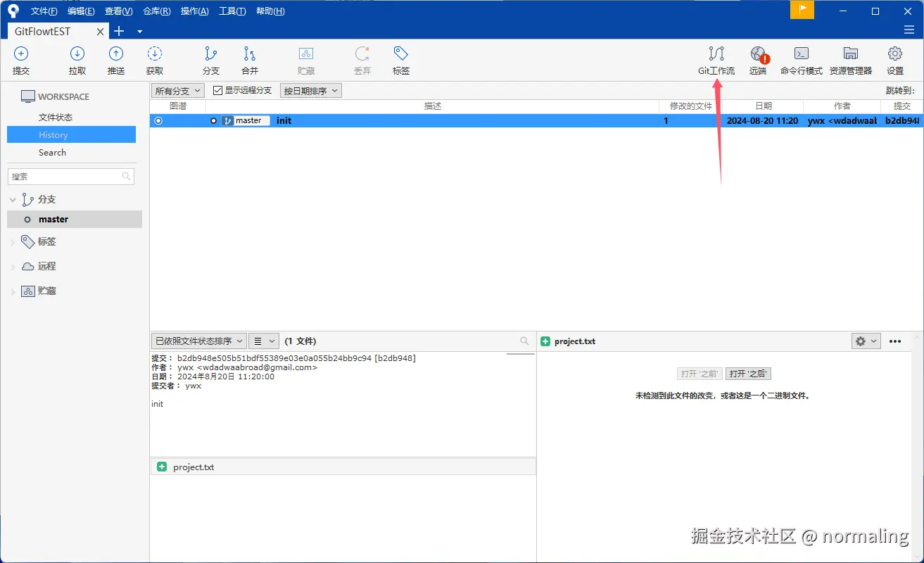Click 打开 '之后' button
This screenshot has width=924, height=563.
point(748,374)
